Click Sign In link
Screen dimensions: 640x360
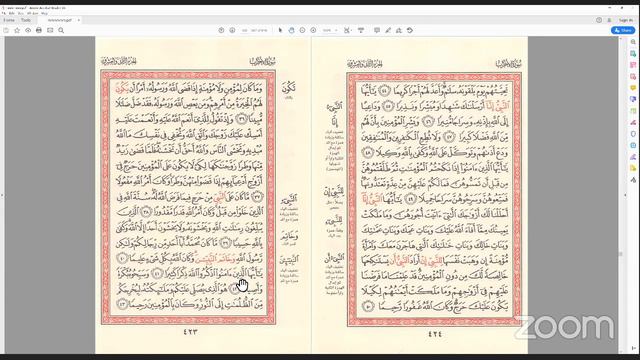pyautogui.click(x=625, y=20)
